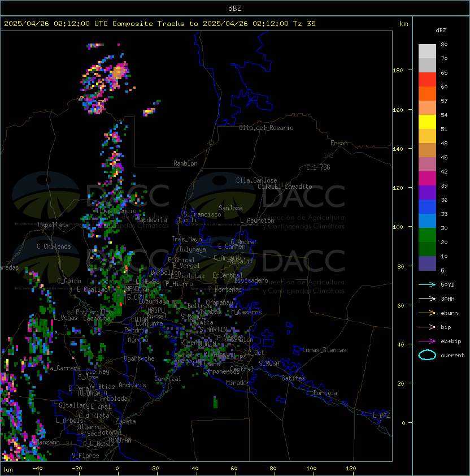Click the 'dBZ' heading above color scale
The image size is (470, 476).
(441, 31)
